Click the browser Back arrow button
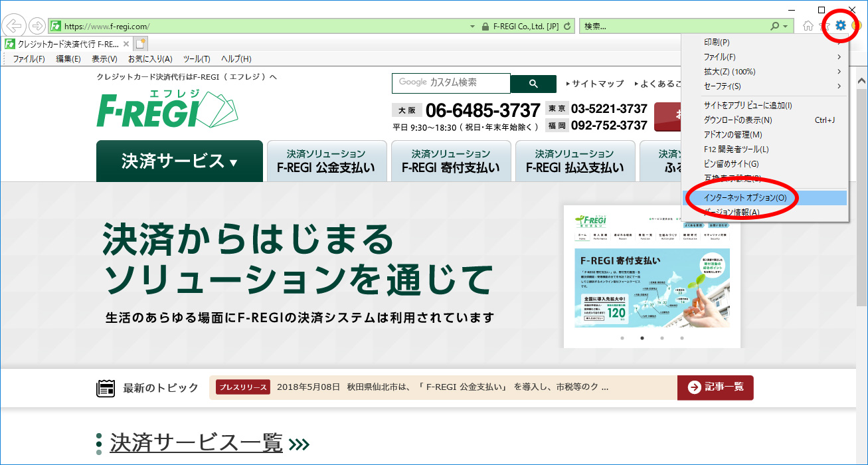Screen dimensions: 868x465 pos(14,27)
